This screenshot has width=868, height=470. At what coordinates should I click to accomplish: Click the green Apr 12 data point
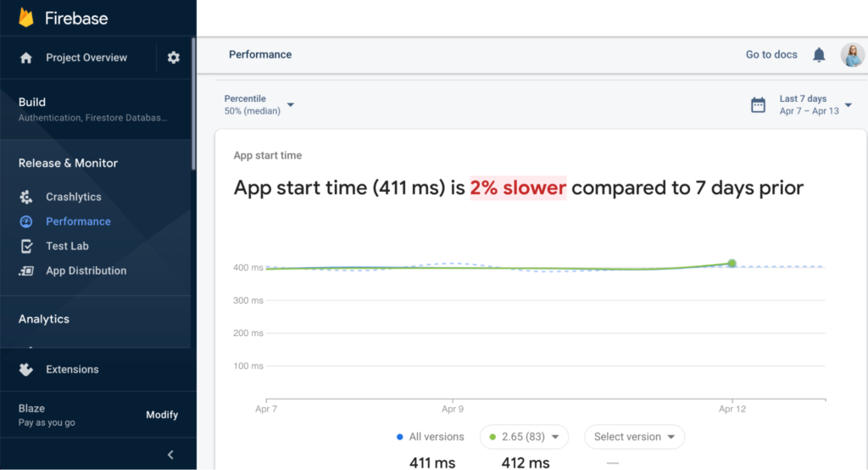tap(732, 263)
